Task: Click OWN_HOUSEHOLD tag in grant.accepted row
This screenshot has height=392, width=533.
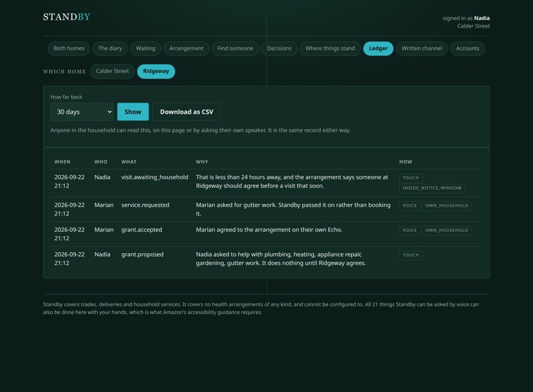Action: tap(447, 231)
